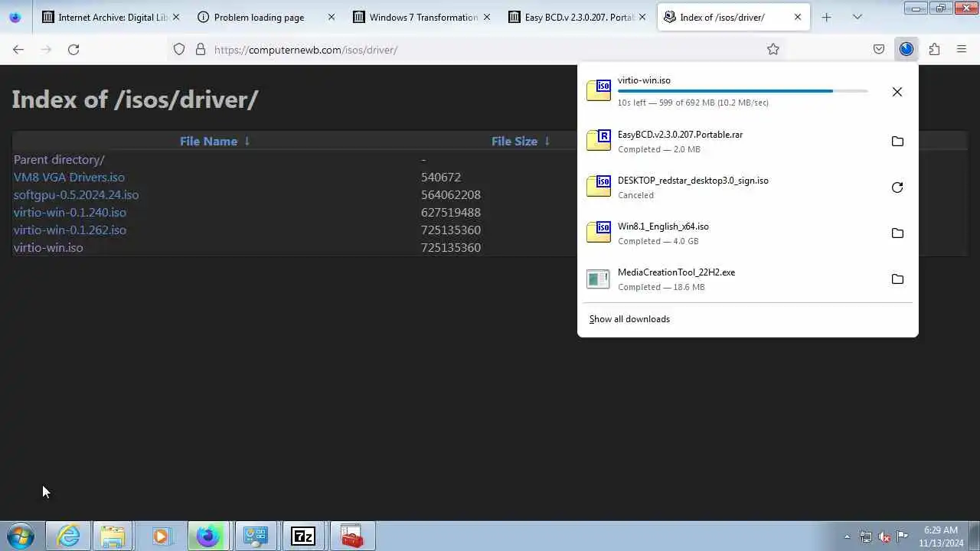980x551 pixels.
Task: Open Windows Explorer from taskbar
Action: point(113,536)
